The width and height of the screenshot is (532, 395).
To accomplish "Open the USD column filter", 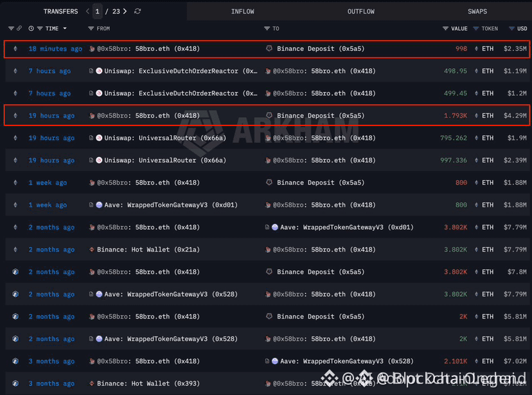I will (x=511, y=28).
